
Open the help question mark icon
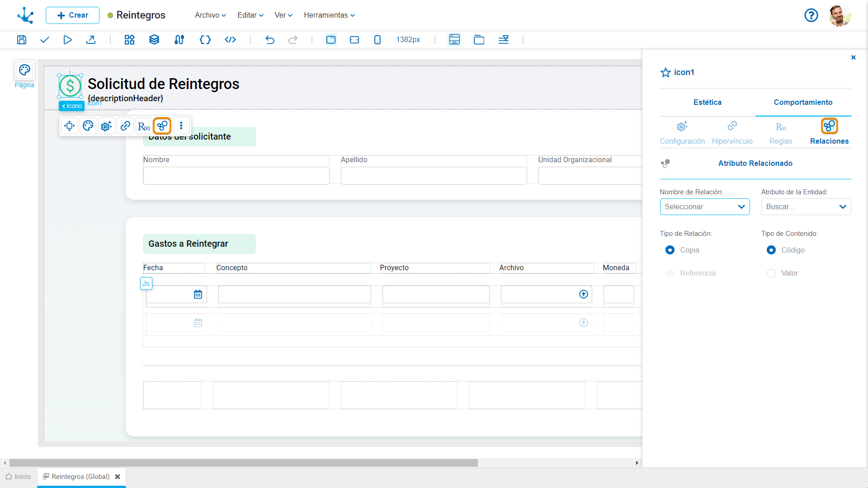pos(811,15)
